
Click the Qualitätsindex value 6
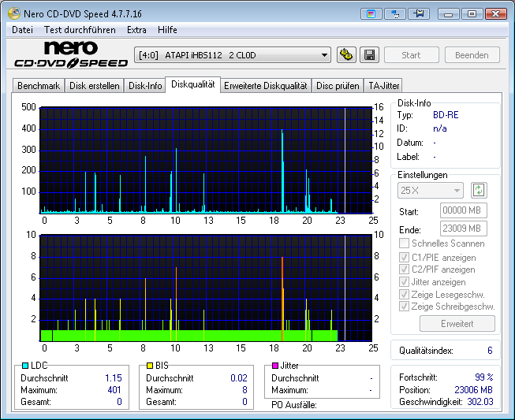click(x=490, y=351)
